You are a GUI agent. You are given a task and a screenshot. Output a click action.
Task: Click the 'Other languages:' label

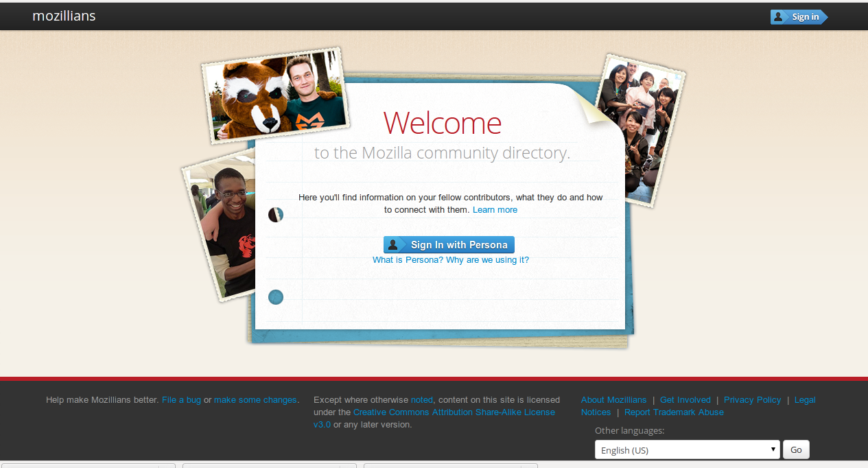coord(629,431)
